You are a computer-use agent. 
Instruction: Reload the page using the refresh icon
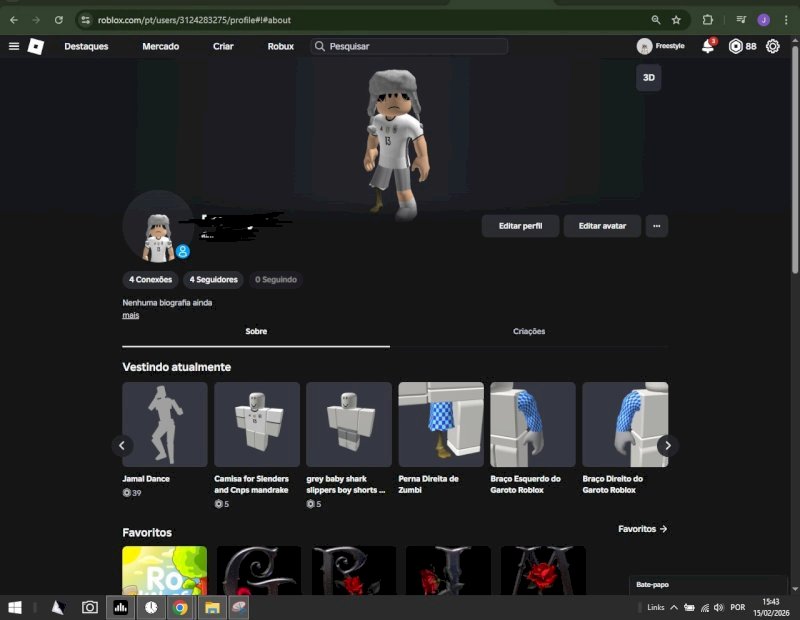pyautogui.click(x=59, y=19)
